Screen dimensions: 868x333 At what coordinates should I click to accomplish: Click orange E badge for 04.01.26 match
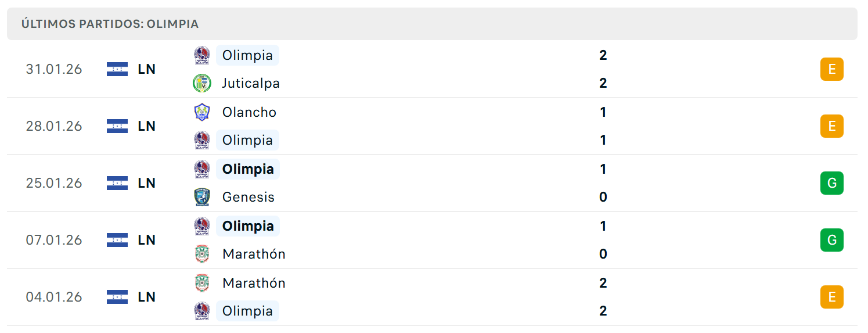coord(832,297)
